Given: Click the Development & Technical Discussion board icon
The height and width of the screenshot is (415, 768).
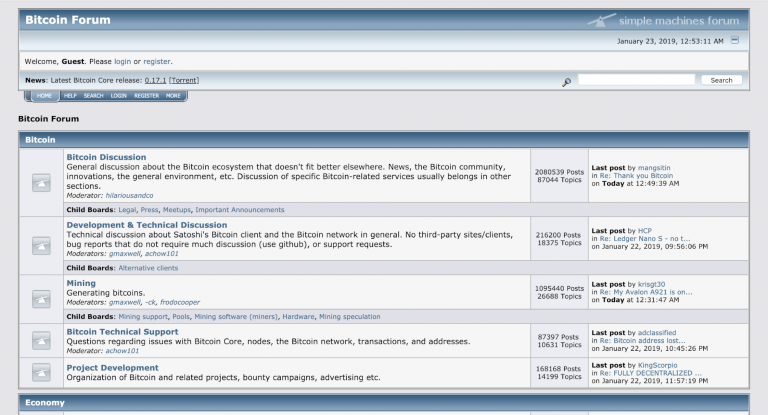Looking at the screenshot, I should tap(41, 245).
